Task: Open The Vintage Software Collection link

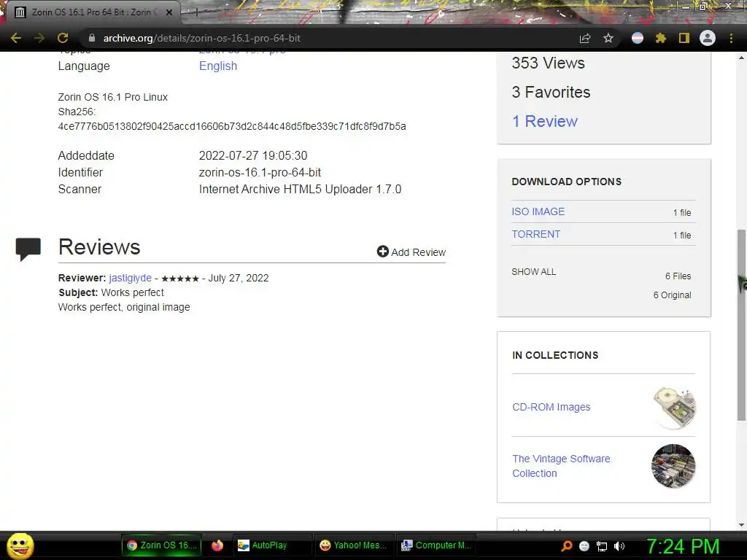Action: (x=561, y=466)
